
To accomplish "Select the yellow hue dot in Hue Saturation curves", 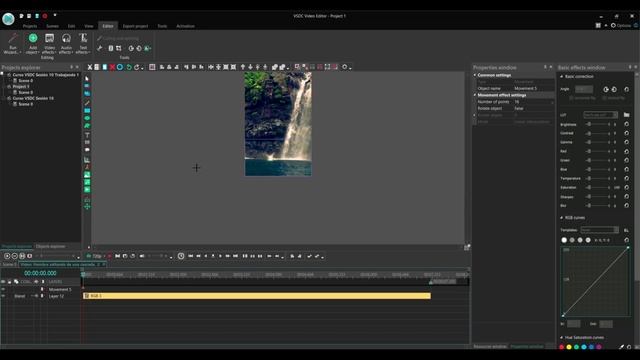I will tap(569, 347).
